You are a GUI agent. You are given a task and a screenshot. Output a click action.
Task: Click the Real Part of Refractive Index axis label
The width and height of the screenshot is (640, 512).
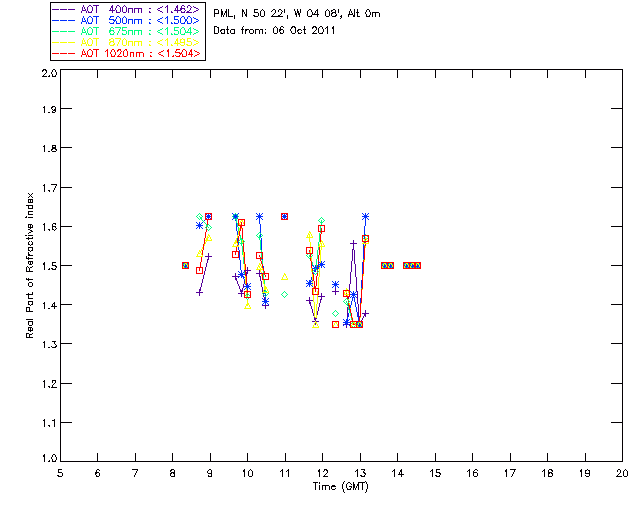point(31,265)
